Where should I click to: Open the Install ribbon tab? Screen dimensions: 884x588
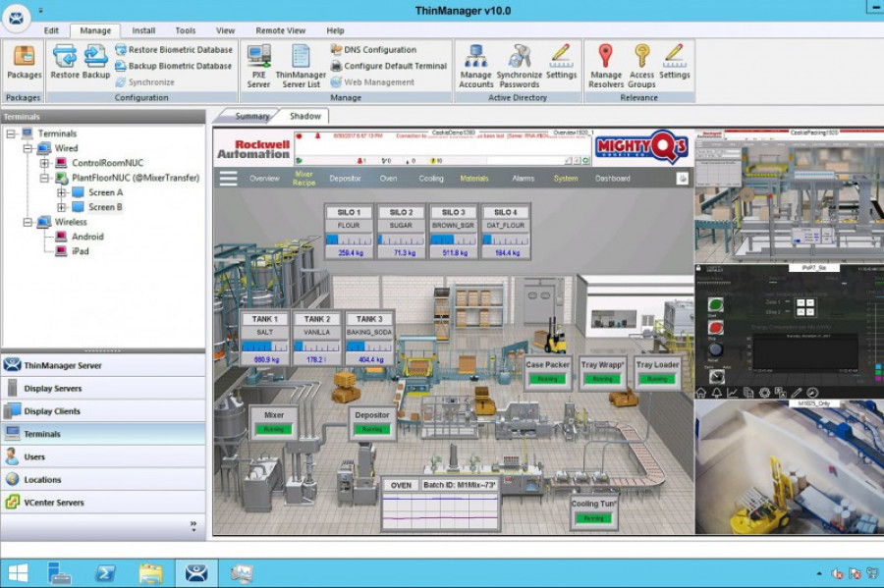pyautogui.click(x=143, y=30)
